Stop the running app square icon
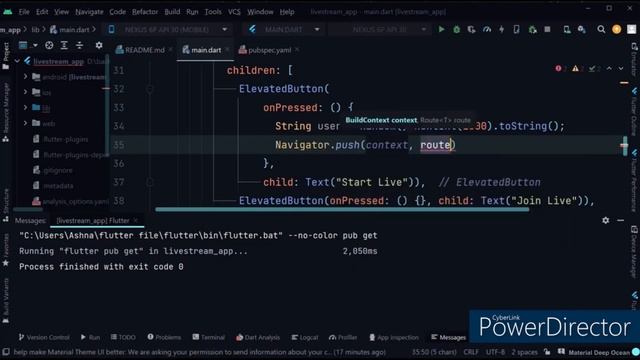Image resolution: width=640 pixels, height=360 pixels. (x=547, y=29)
